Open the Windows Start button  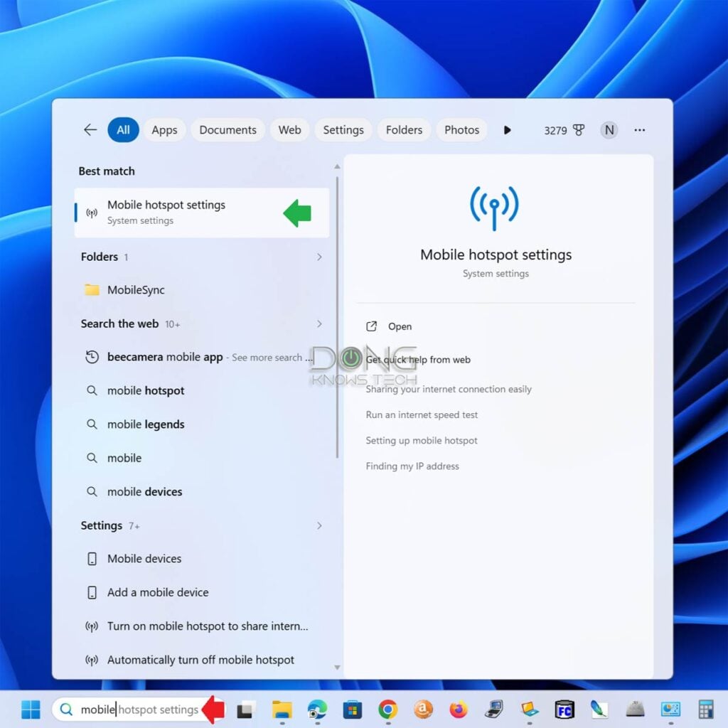click(31, 710)
